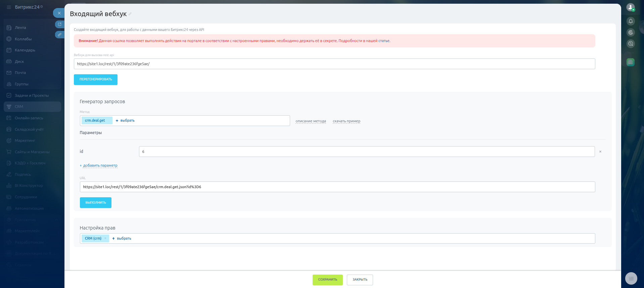This screenshot has height=288, width=644.
Task: Toggle the hamburger main menu
Action: click(x=9, y=7)
